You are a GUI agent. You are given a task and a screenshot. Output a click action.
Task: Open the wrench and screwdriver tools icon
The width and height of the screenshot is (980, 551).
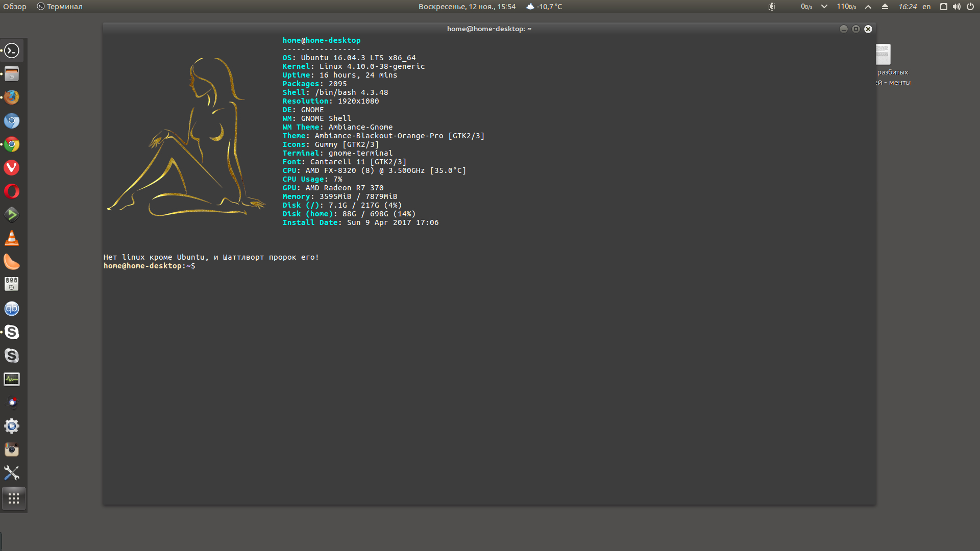pyautogui.click(x=12, y=473)
